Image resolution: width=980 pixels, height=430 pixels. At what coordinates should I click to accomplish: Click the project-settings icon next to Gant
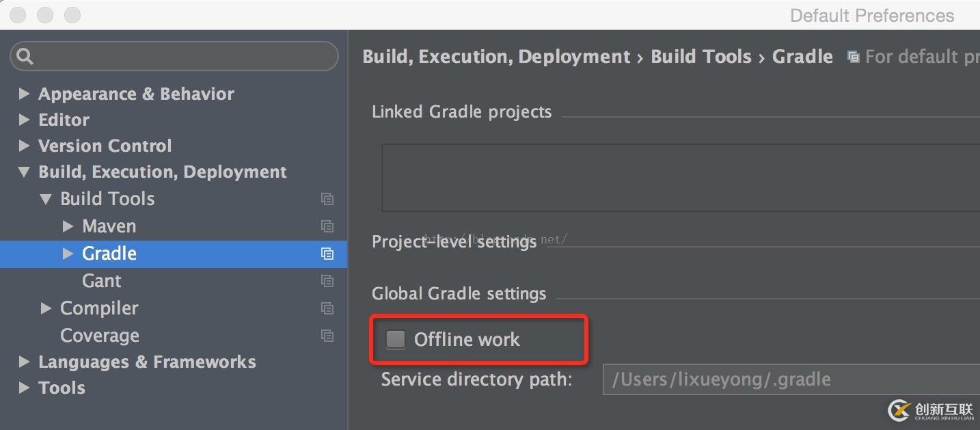(327, 281)
